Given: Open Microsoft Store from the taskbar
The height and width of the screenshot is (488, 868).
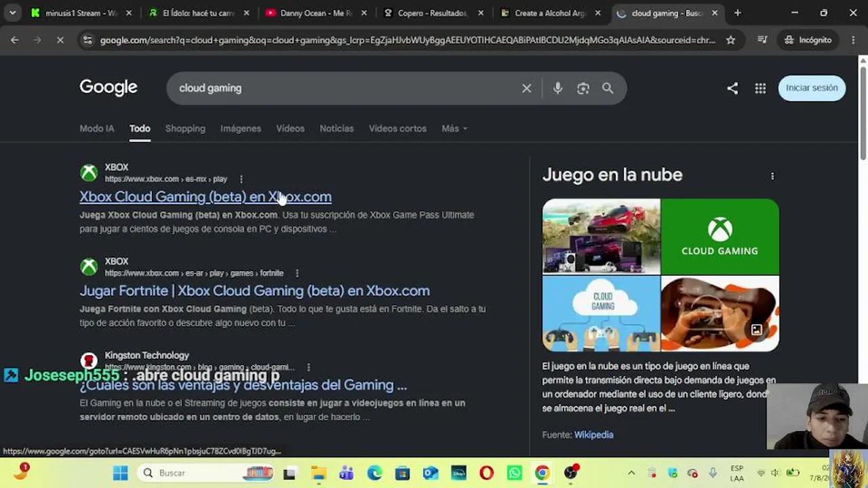Looking at the screenshot, I should 402,473.
